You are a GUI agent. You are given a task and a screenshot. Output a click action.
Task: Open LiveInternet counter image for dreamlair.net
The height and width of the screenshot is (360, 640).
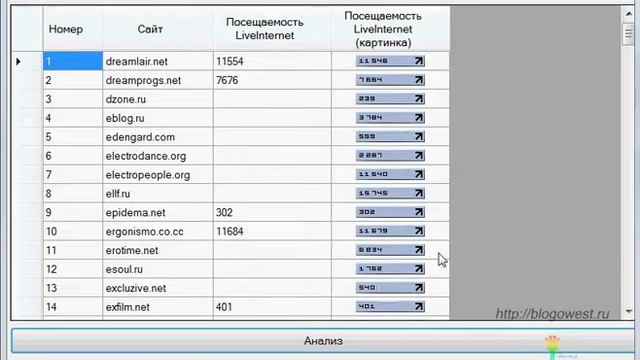click(x=390, y=61)
